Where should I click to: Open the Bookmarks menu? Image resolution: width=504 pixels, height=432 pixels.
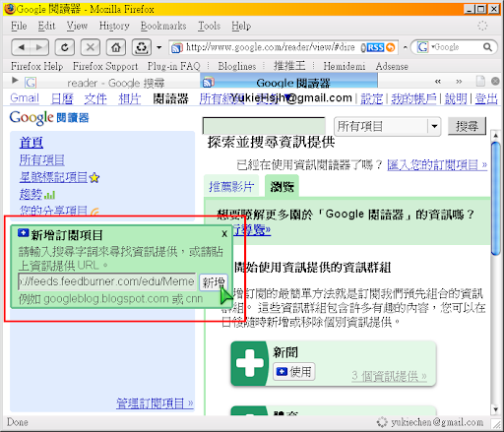tap(163, 26)
